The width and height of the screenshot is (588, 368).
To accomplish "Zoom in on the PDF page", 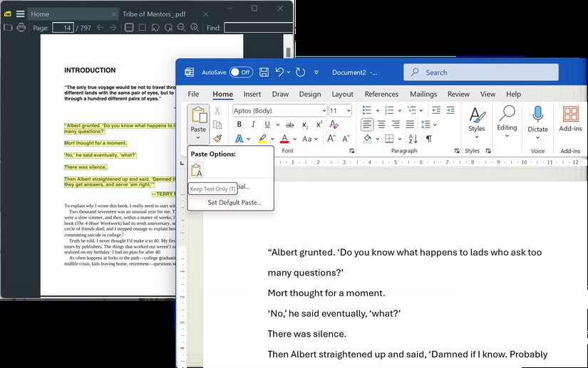I will click(193, 28).
